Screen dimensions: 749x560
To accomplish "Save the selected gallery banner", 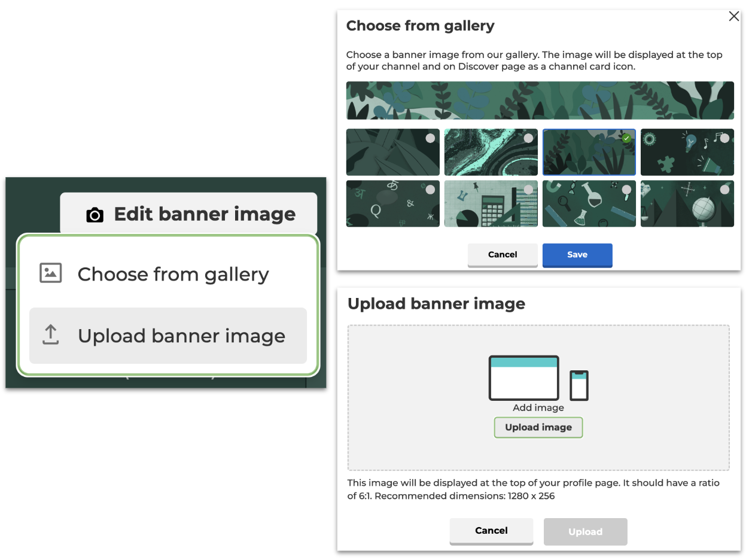I will click(577, 254).
